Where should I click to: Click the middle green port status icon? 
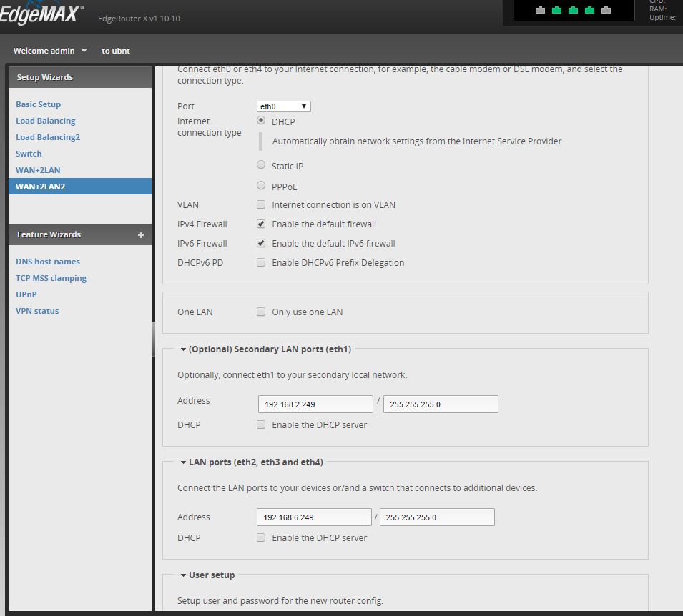(x=574, y=10)
